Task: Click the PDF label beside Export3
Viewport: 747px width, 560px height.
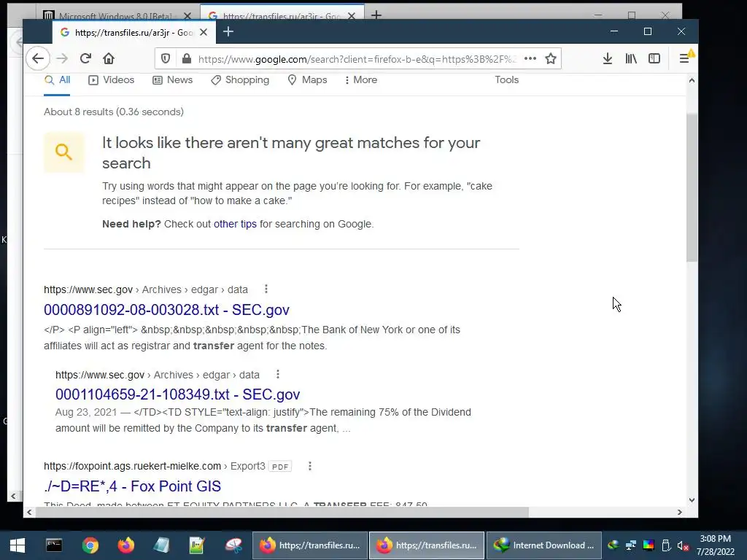Action: click(x=280, y=466)
